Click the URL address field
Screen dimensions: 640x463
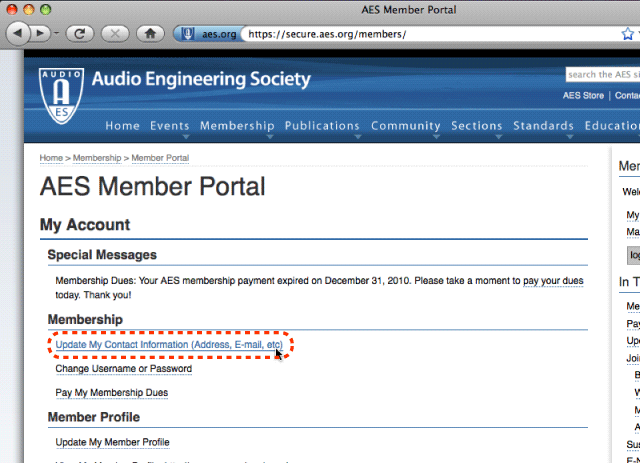(431, 34)
